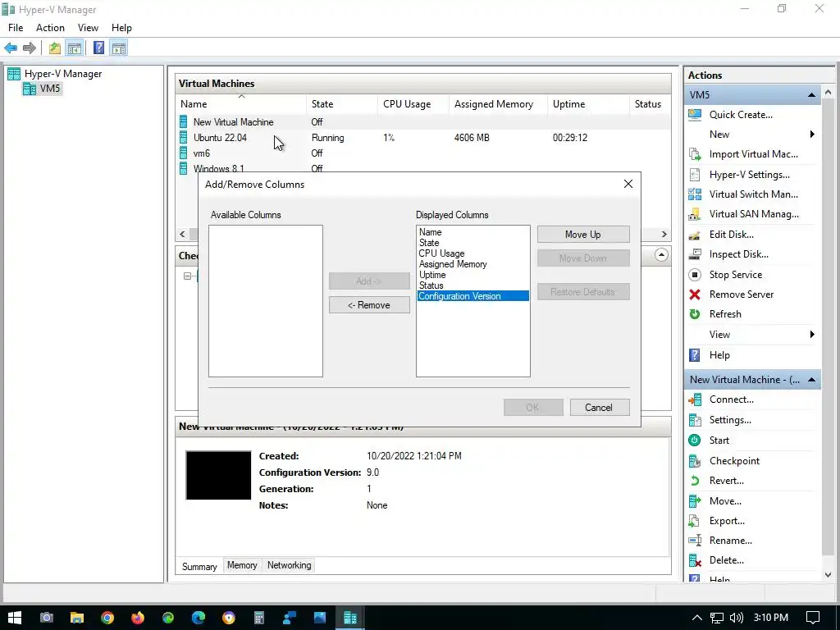The width and height of the screenshot is (840, 630).
Task: Expand the New submenu arrow in Actions
Action: [x=812, y=135]
